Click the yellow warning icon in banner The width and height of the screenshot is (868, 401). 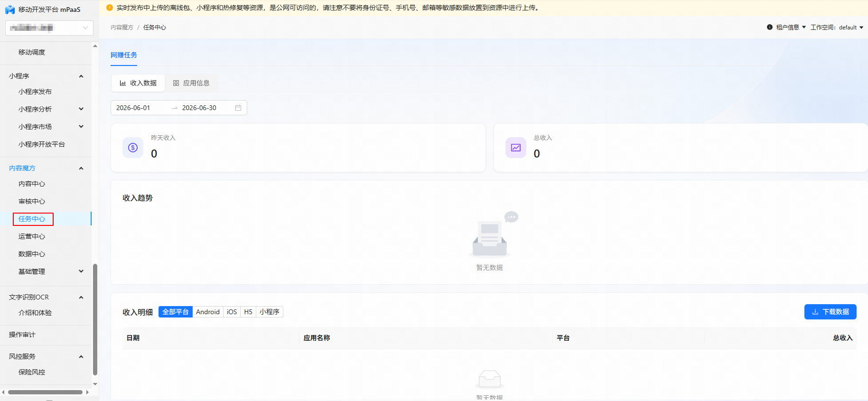pyautogui.click(x=110, y=8)
